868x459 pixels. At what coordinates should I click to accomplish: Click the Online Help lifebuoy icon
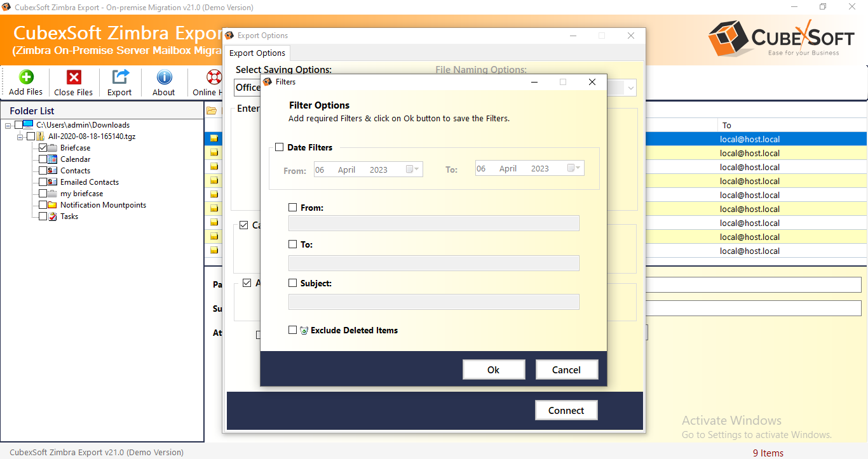pyautogui.click(x=214, y=77)
